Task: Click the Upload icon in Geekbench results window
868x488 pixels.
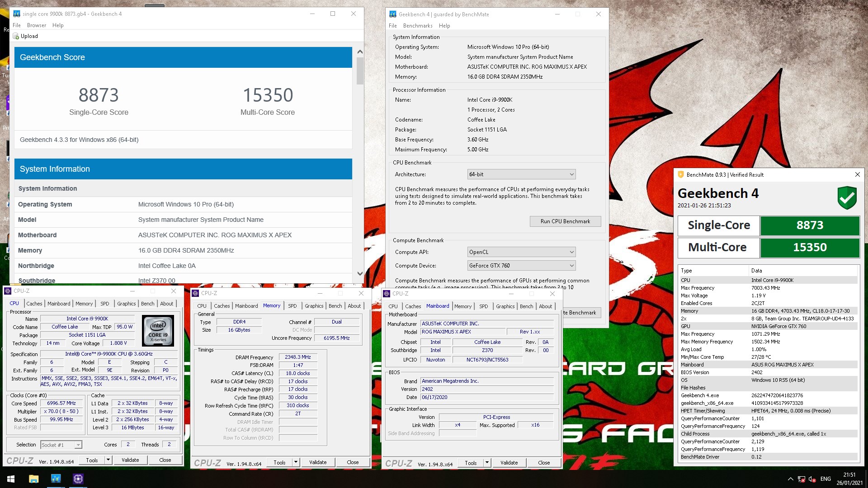Action: [16, 36]
